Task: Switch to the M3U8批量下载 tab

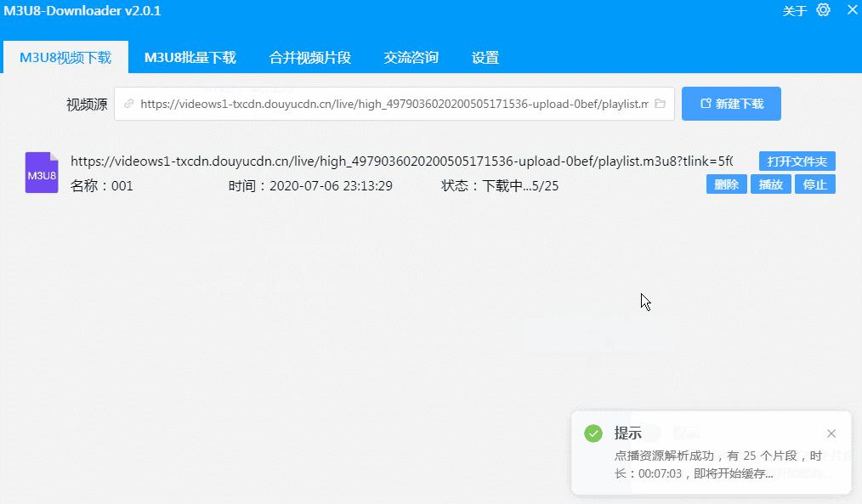Action: (190, 57)
